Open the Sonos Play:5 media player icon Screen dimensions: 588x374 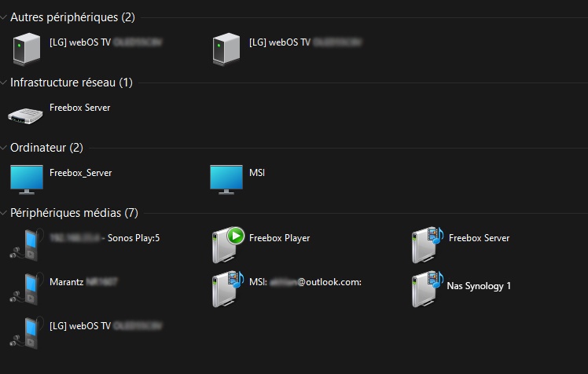point(27,245)
